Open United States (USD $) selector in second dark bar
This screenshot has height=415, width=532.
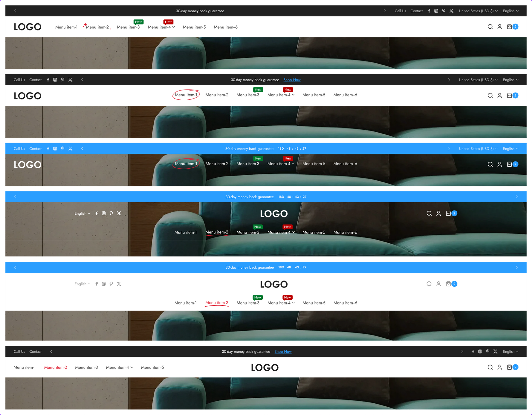(x=478, y=80)
